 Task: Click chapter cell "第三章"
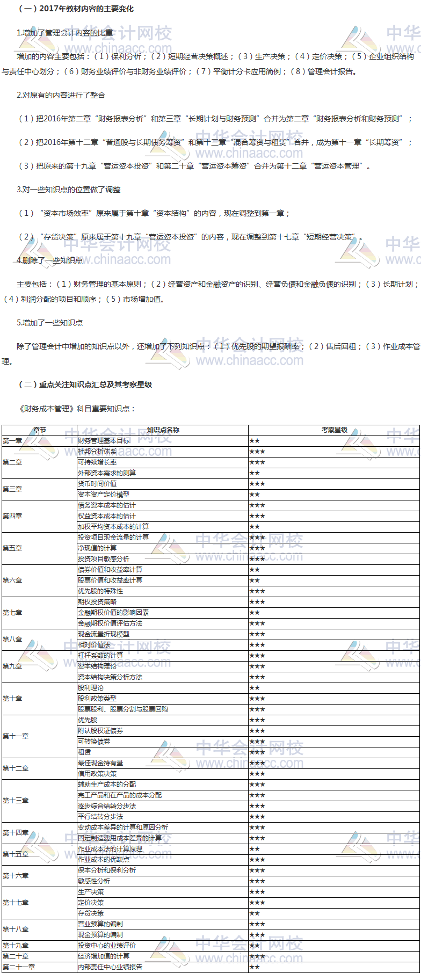(x=40, y=489)
